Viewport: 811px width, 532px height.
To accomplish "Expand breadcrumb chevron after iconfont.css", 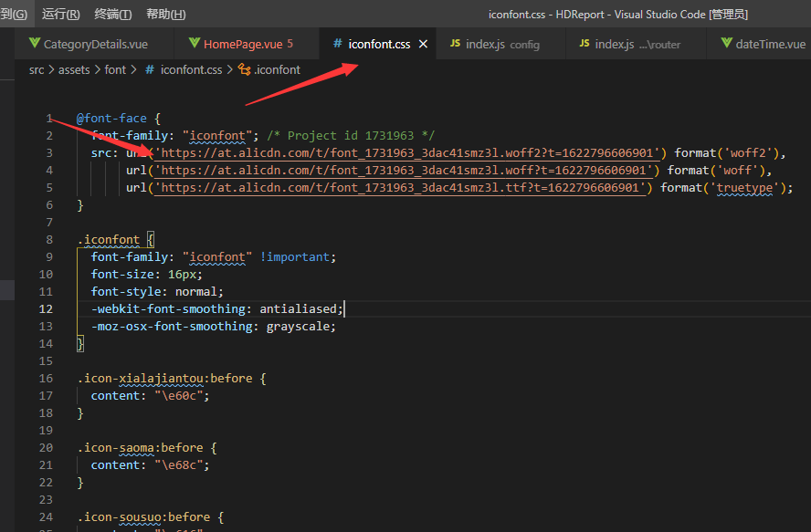I will click(229, 69).
